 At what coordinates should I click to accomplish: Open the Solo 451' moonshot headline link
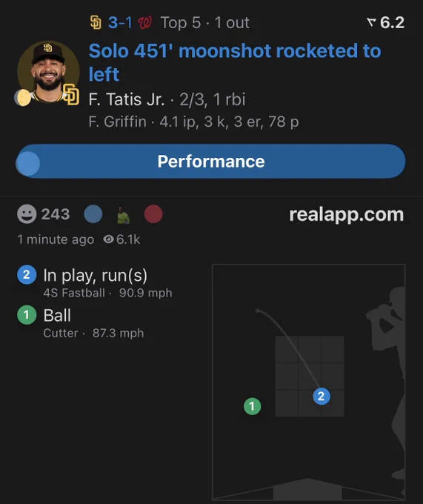(x=235, y=62)
